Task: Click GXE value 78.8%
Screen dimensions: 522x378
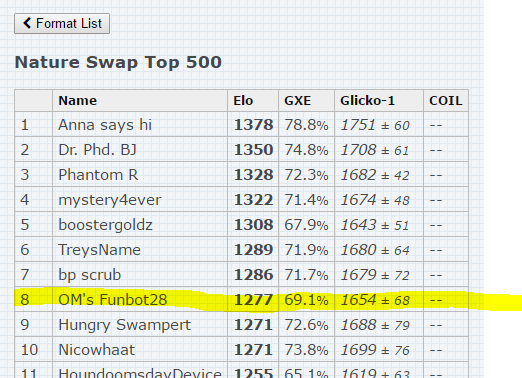Action: [306, 125]
